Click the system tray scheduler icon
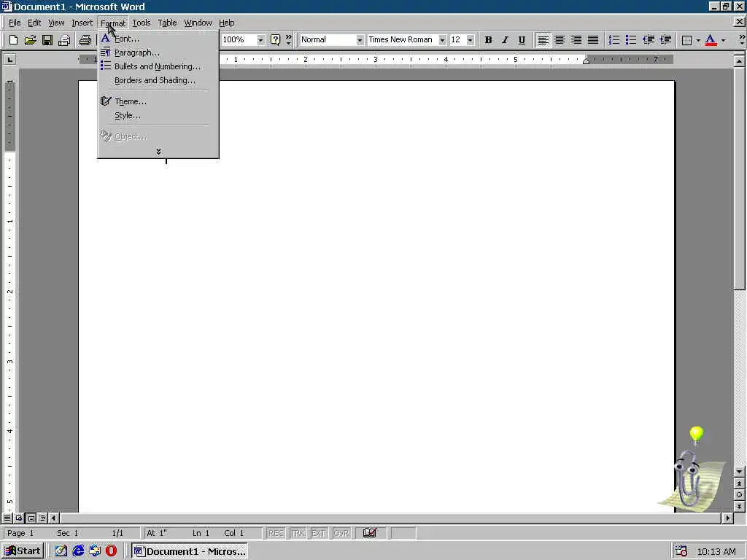 (x=681, y=551)
